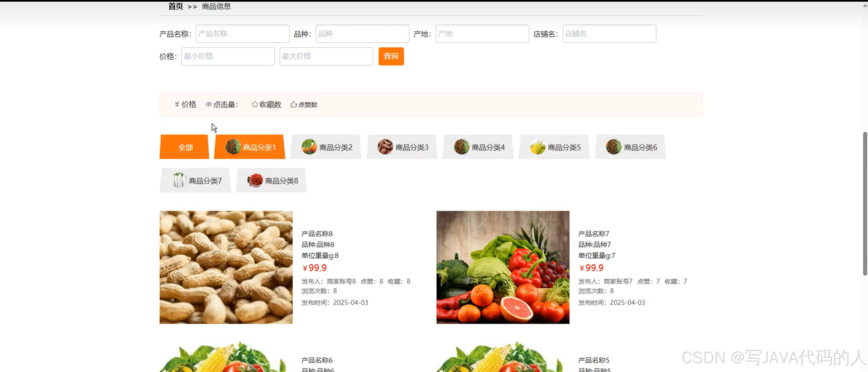Select the 商品信息 breadcrumb item
The image size is (868, 372).
pyautogui.click(x=216, y=6)
